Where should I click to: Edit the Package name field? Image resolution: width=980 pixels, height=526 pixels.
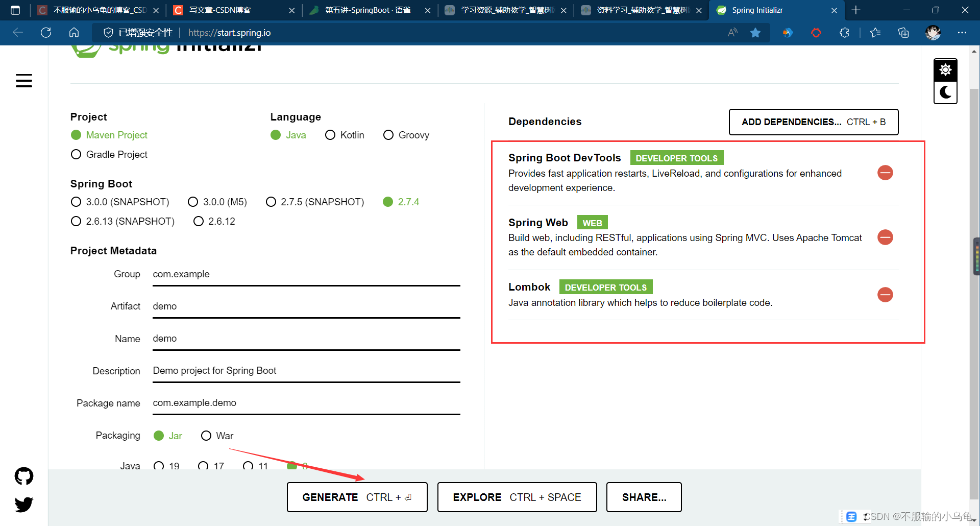point(306,403)
